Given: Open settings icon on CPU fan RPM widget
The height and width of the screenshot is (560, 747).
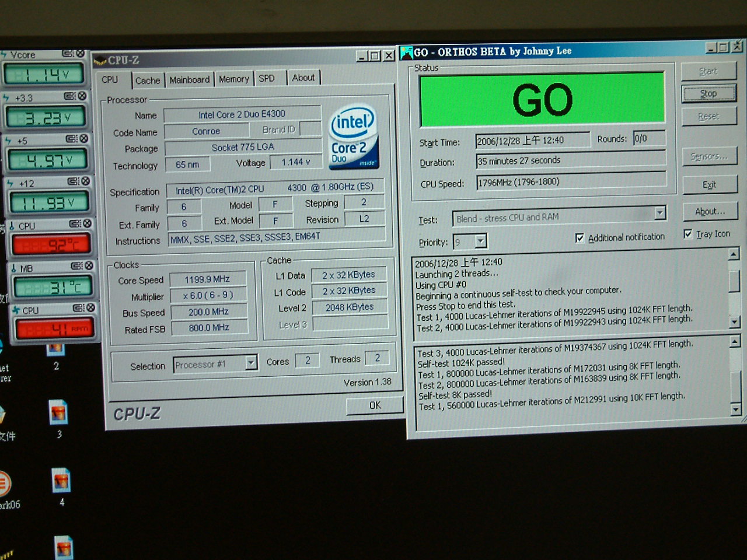Looking at the screenshot, I should click(78, 308).
